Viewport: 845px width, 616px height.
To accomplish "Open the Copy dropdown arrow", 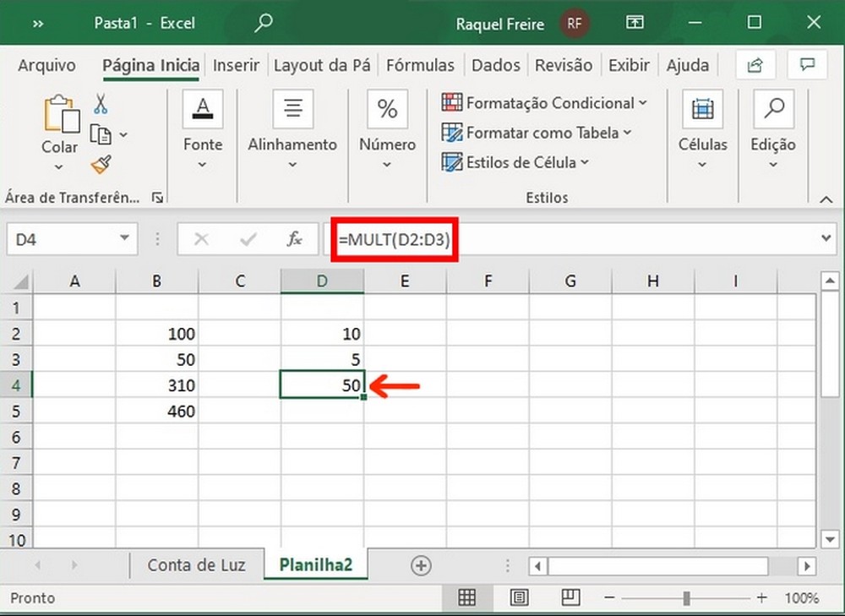I will [123, 134].
